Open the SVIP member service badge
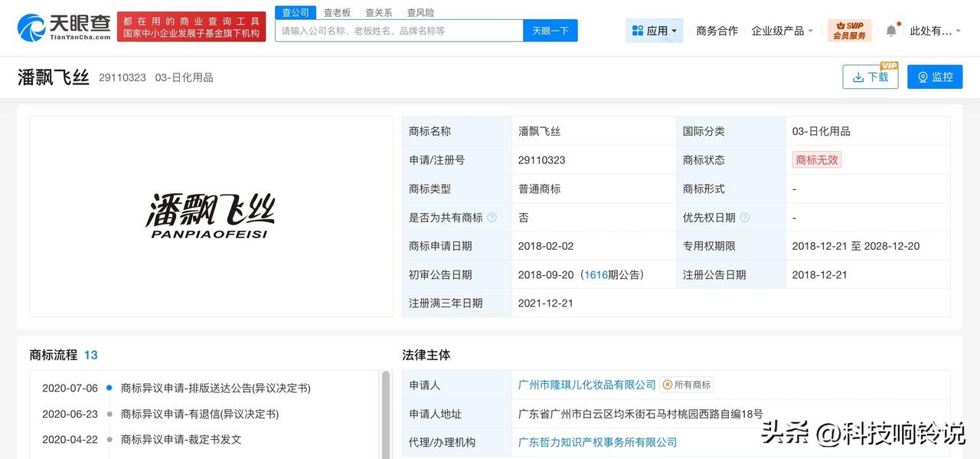The image size is (980, 459). click(850, 31)
